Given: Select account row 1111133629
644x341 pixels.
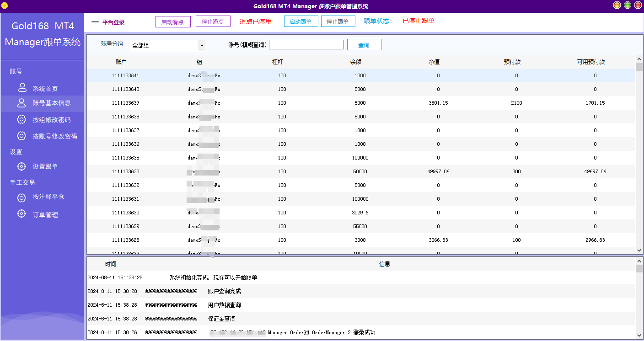Looking at the screenshot, I should (x=361, y=226).
